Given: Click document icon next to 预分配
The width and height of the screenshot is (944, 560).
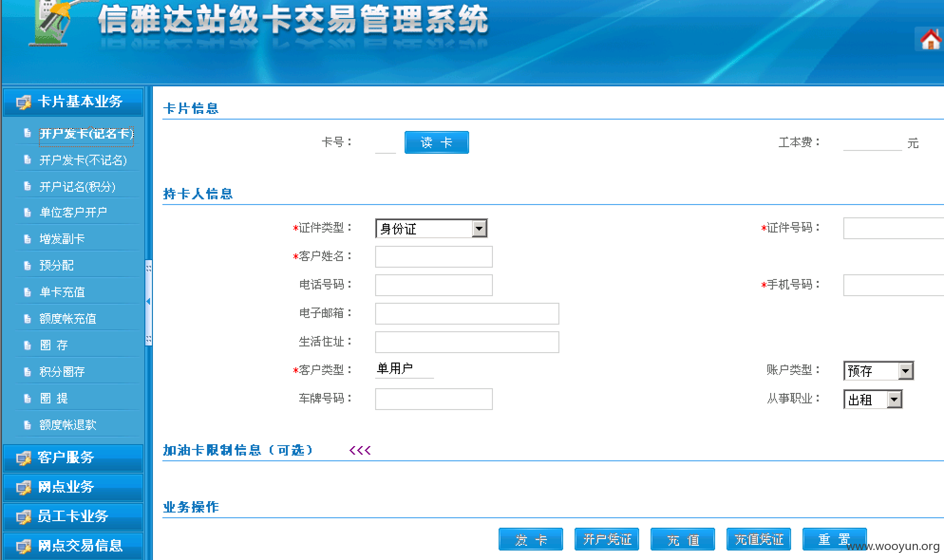Looking at the screenshot, I should [28, 265].
